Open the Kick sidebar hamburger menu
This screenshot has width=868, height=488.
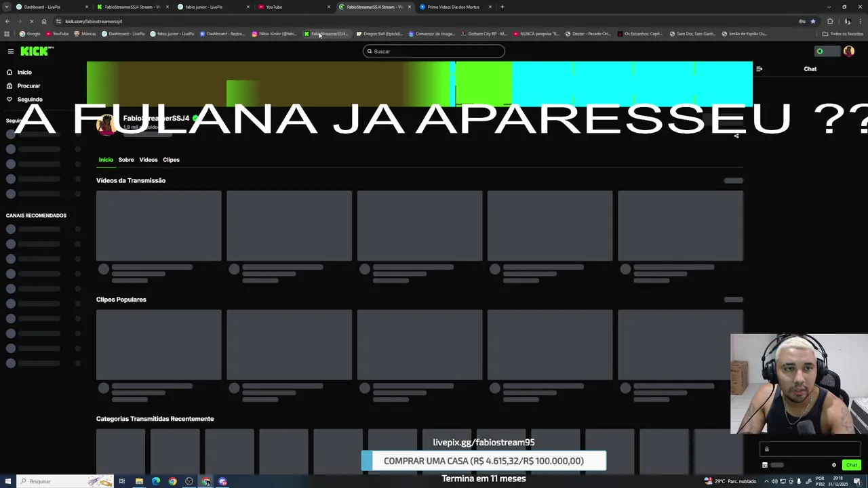10,51
